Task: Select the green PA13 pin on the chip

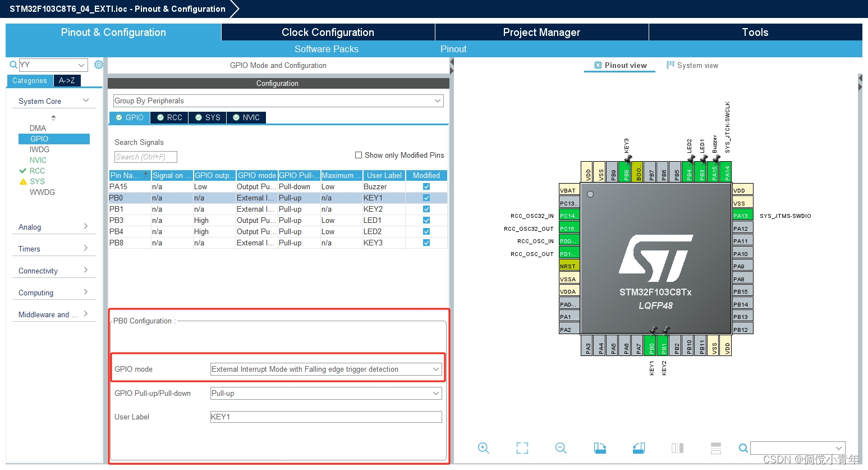Action: tap(742, 215)
